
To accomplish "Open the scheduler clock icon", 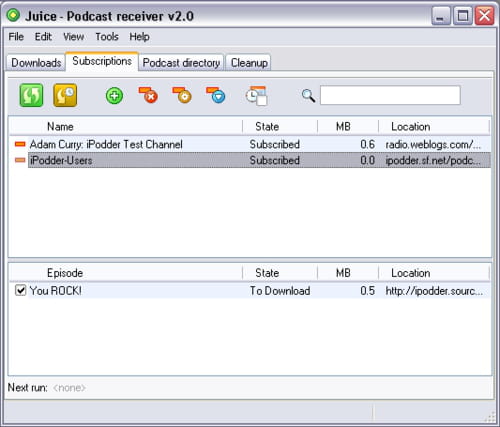I will (256, 96).
